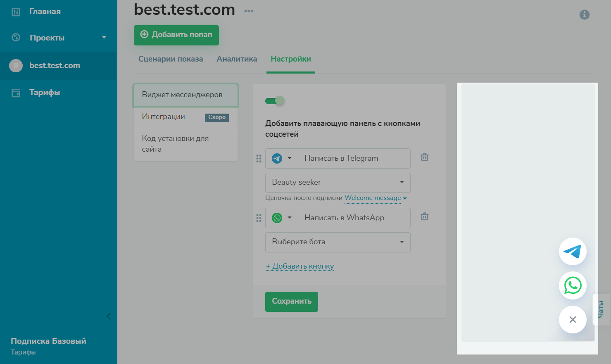Toggle the messenger widget switch off
Image resolution: width=611 pixels, height=364 pixels.
[x=275, y=101]
